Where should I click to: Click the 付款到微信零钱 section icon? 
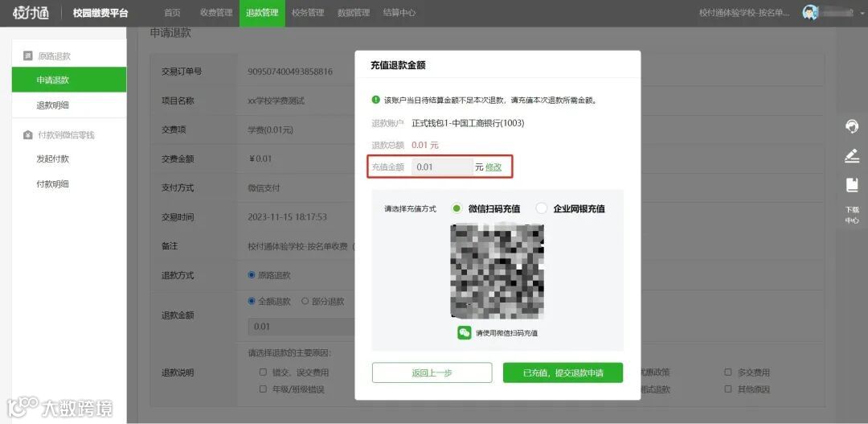(x=27, y=134)
